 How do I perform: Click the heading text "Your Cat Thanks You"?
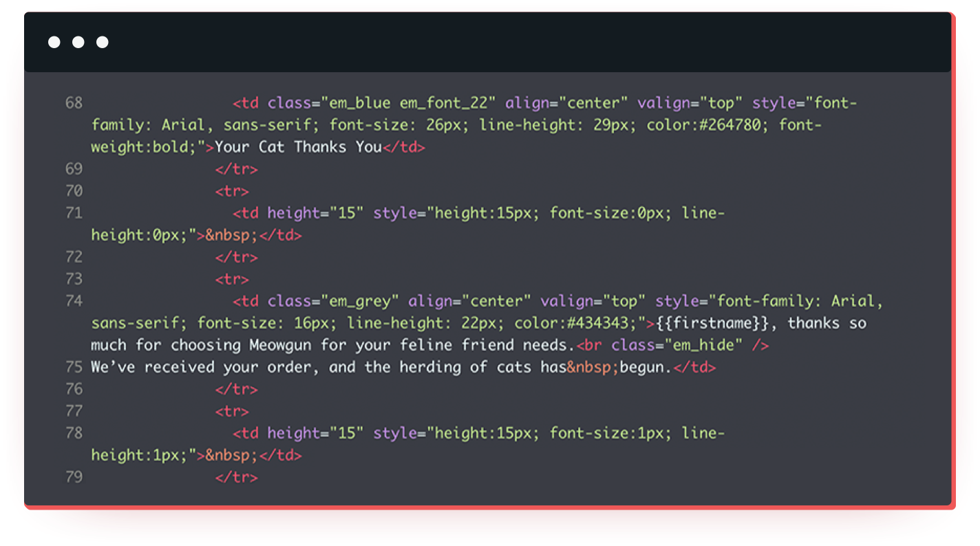coord(298,147)
